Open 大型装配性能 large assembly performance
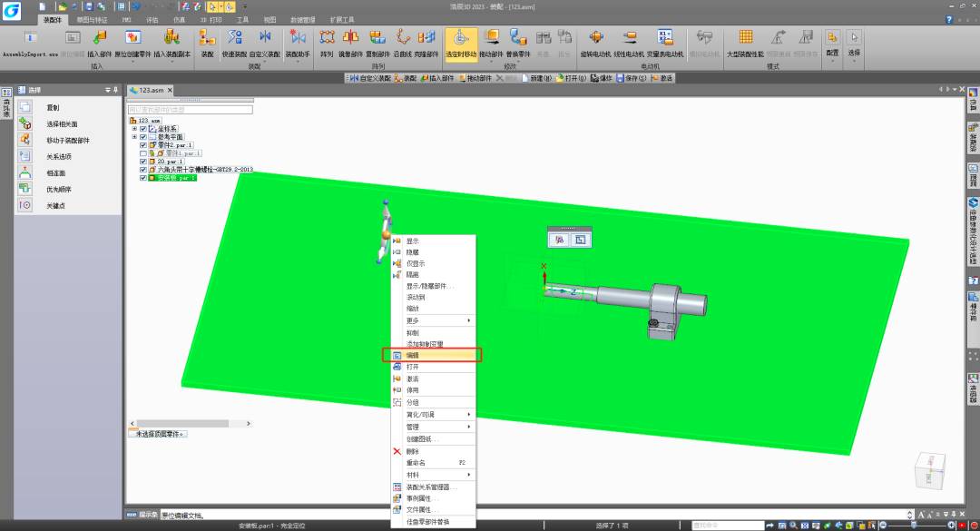980x531 pixels. click(x=745, y=42)
